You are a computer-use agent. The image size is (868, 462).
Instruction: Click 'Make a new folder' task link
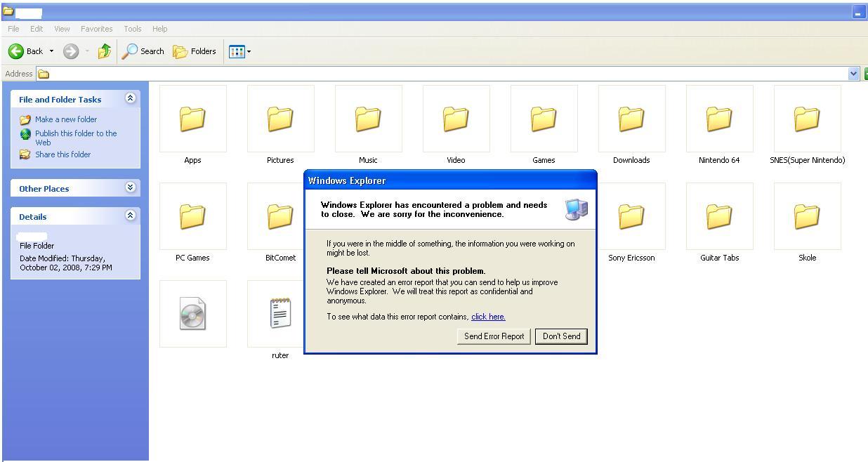pos(66,119)
